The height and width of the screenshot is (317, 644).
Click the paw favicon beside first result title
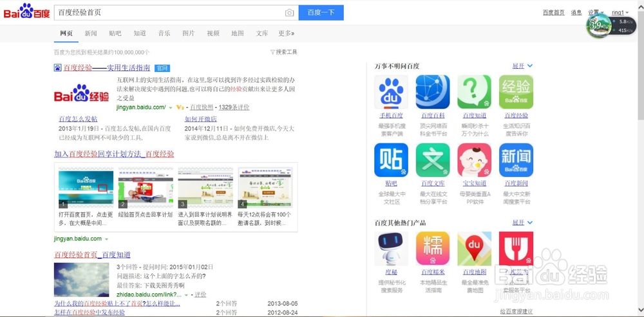tap(57, 68)
